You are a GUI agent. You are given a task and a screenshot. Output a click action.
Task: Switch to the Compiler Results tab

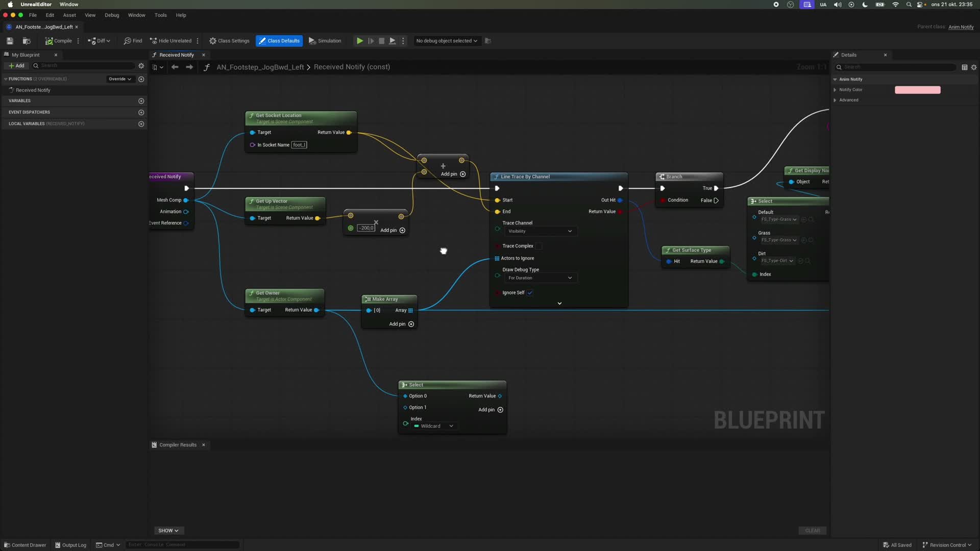pyautogui.click(x=178, y=445)
